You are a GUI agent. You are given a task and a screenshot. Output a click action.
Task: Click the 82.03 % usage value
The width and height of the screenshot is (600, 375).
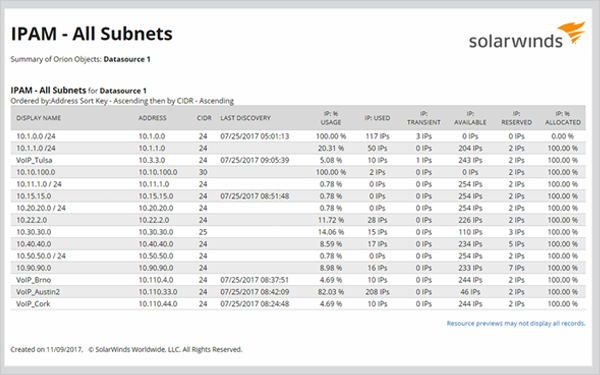coord(331,292)
